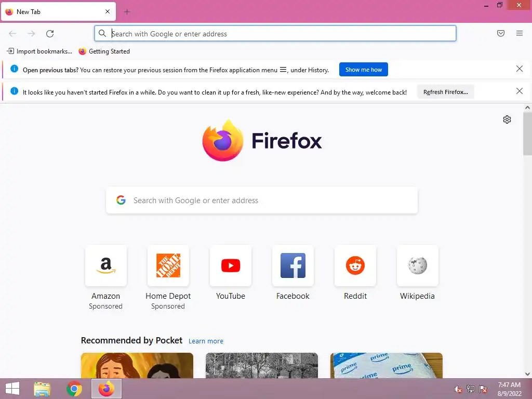532x399 pixels.
Task: Click the Google logo in search box
Action: coord(121,200)
